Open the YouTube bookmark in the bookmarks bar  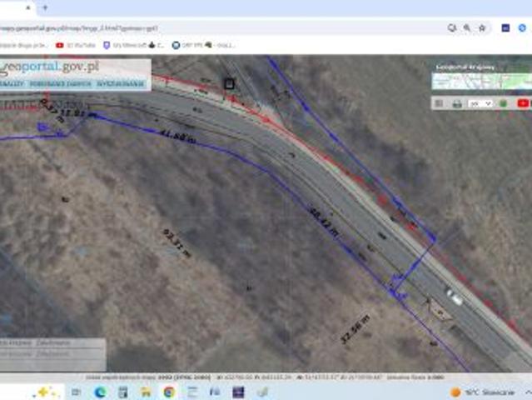(x=77, y=45)
